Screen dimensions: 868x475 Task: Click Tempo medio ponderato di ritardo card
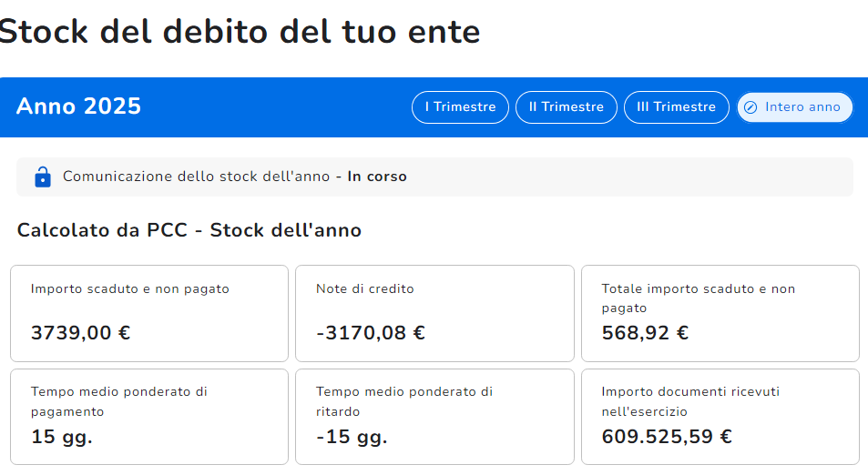434,416
